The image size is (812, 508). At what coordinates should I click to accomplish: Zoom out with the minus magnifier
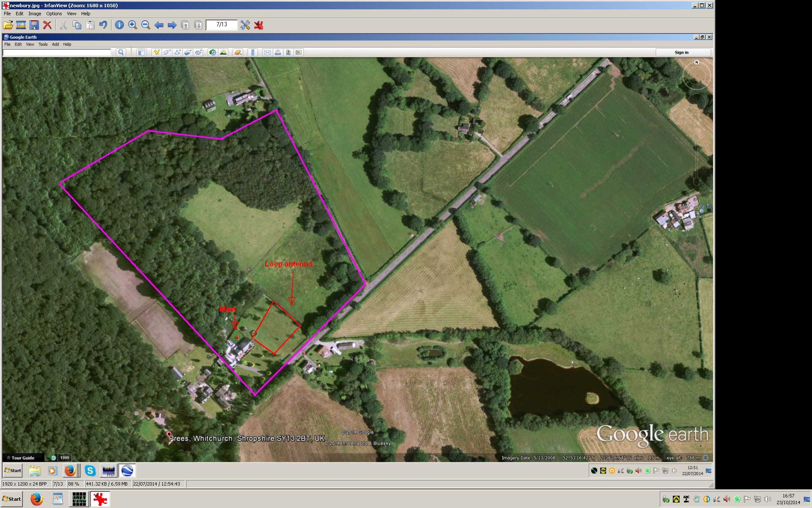point(145,25)
